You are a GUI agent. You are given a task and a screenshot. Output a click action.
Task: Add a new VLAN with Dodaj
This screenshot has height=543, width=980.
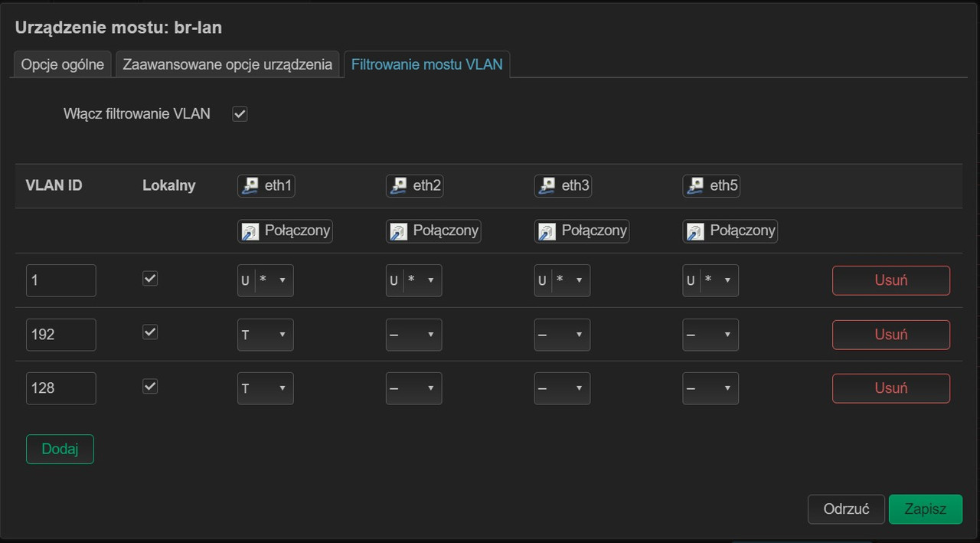click(60, 450)
